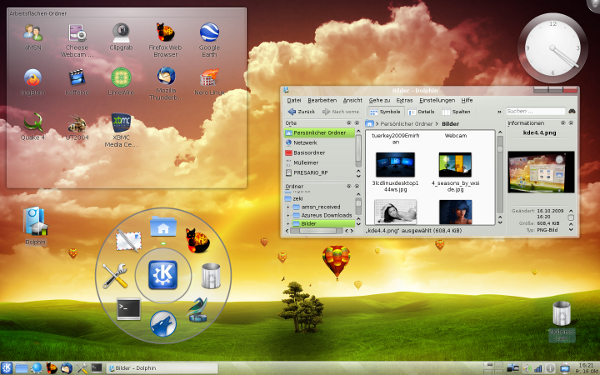This screenshot has width=600, height=375.
Task: Undock the Ordner panel with its float button
Action: [x=349, y=186]
